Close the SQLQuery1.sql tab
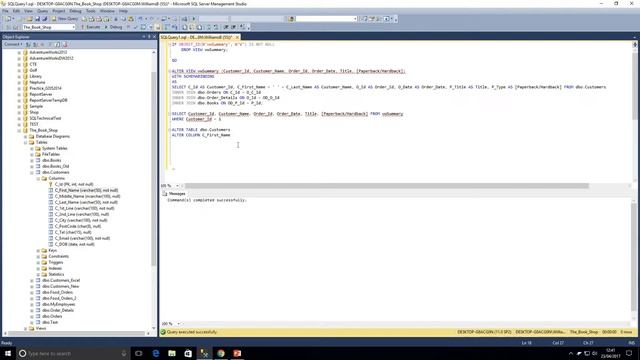The width and height of the screenshot is (640, 360). tap(237, 37)
